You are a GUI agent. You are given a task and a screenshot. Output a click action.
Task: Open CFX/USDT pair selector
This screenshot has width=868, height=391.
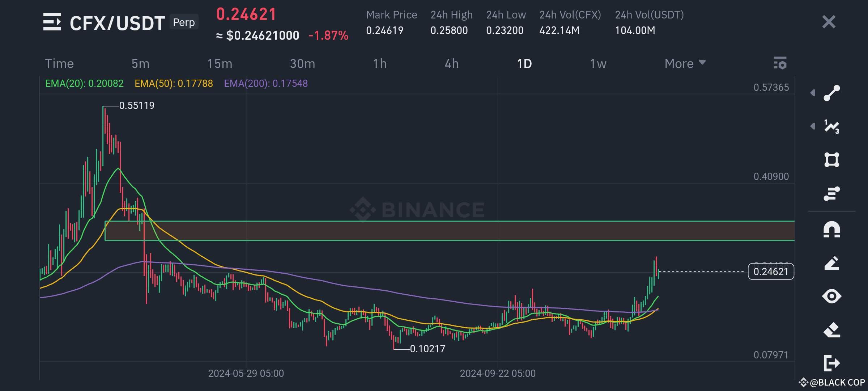coord(117,23)
